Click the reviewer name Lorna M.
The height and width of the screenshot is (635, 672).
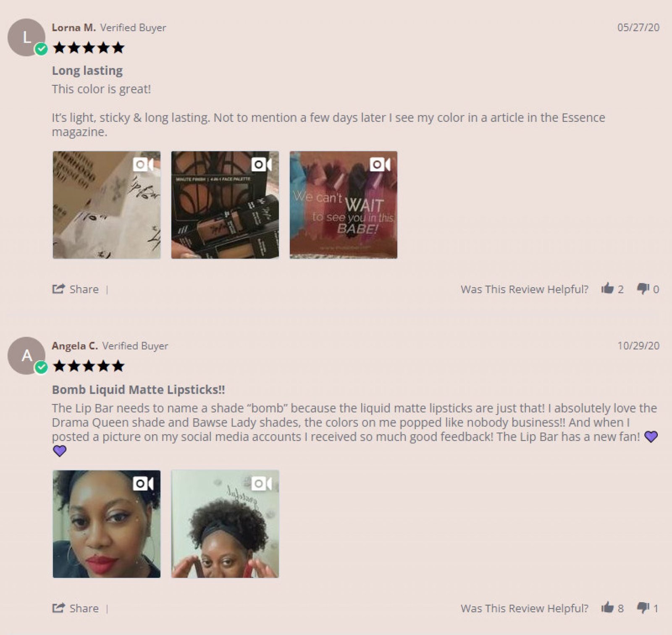click(x=74, y=28)
